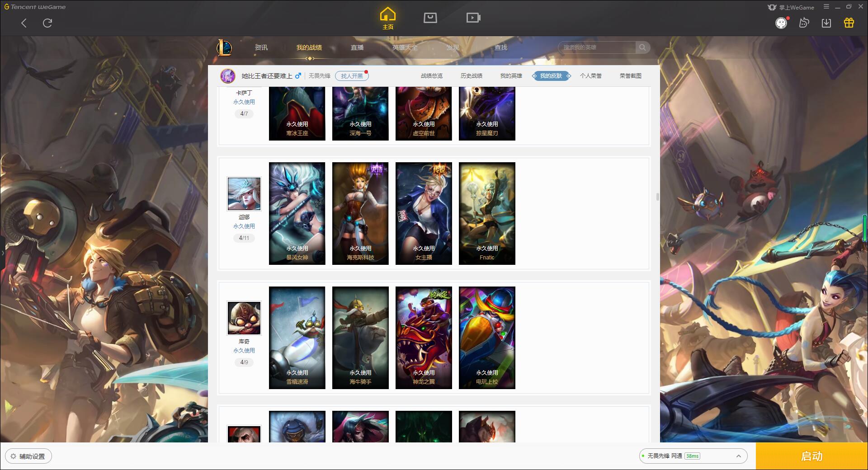Go back with the back arrow
This screenshot has width=868, height=470.
(24, 23)
